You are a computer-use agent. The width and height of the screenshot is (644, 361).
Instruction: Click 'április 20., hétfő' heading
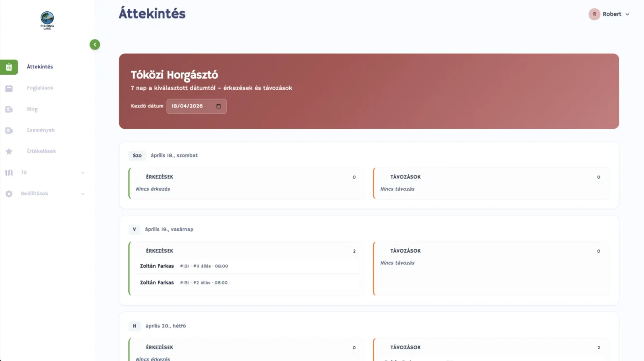[x=166, y=326]
